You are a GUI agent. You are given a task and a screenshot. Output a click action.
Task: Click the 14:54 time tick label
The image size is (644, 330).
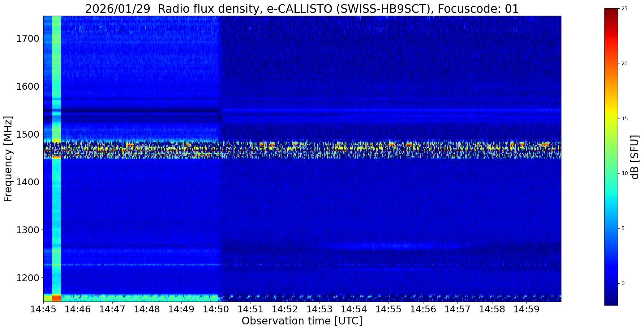pyautogui.click(x=354, y=309)
